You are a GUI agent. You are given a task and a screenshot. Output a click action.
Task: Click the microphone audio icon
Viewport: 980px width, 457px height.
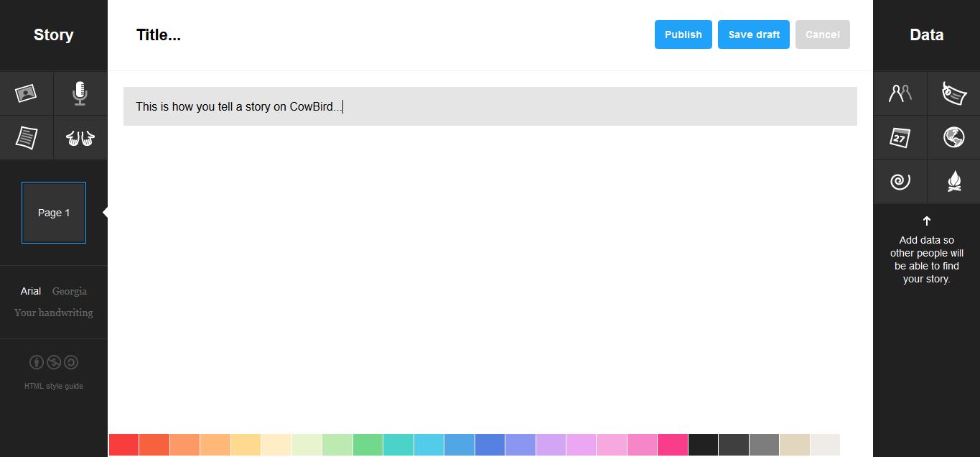tap(80, 93)
